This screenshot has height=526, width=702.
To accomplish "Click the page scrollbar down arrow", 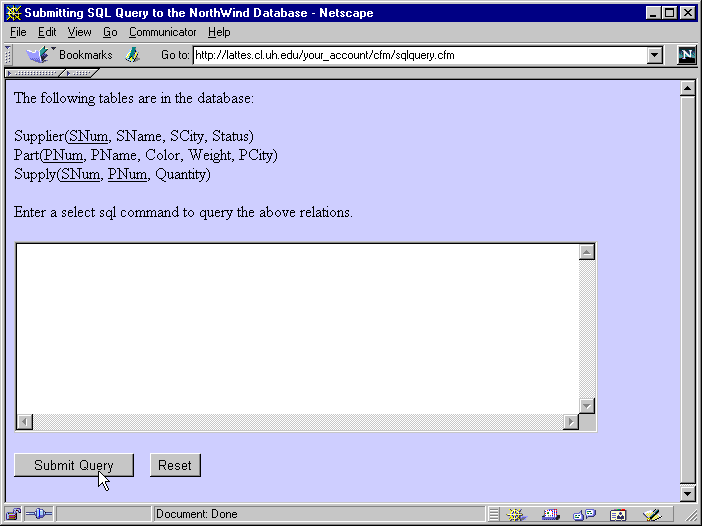I will (x=688, y=493).
